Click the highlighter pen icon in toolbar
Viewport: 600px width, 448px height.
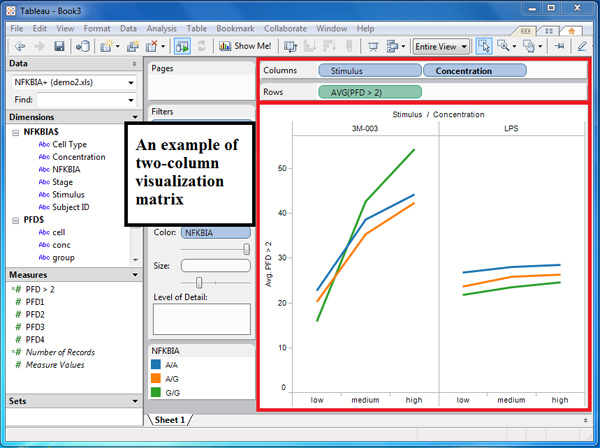coord(584,47)
